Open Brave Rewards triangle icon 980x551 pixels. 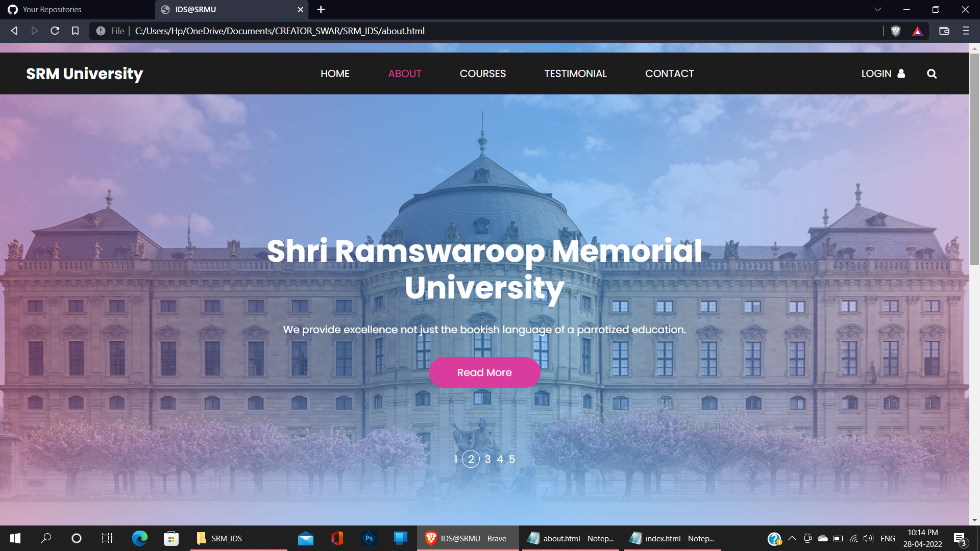point(917,31)
